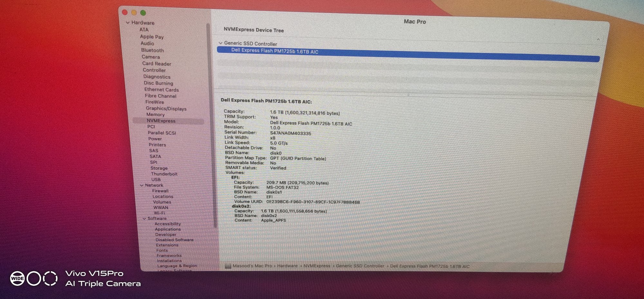The width and height of the screenshot is (644, 299).
Task: Click Generic SSD Controller in the path bar
Action: (360, 266)
